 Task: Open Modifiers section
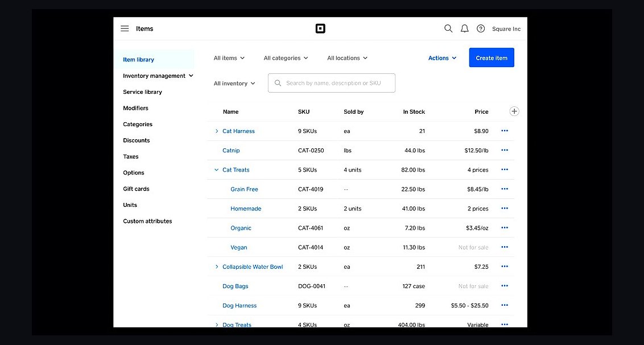point(135,108)
